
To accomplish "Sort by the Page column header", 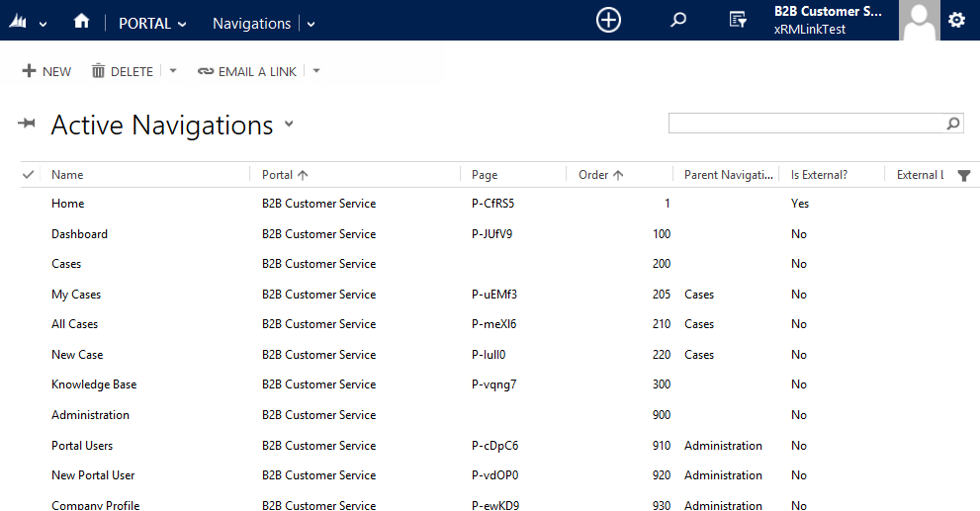I will click(x=485, y=175).
